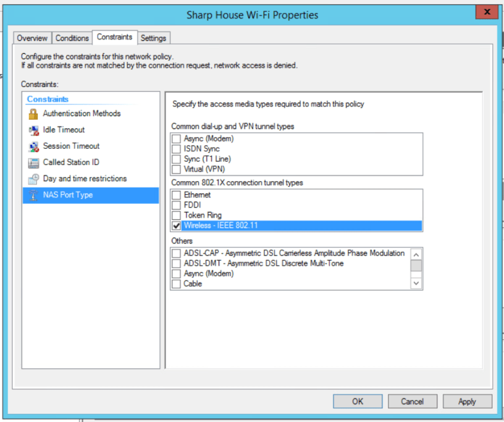504x422 pixels.
Task: Click the down arrow on Others scrollbar
Action: click(x=416, y=284)
